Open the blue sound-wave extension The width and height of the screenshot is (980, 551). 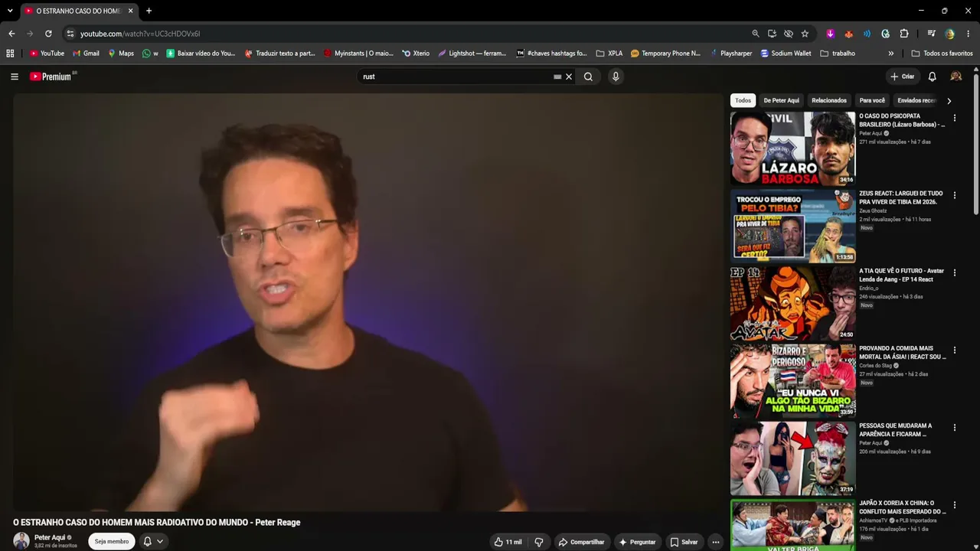(867, 34)
